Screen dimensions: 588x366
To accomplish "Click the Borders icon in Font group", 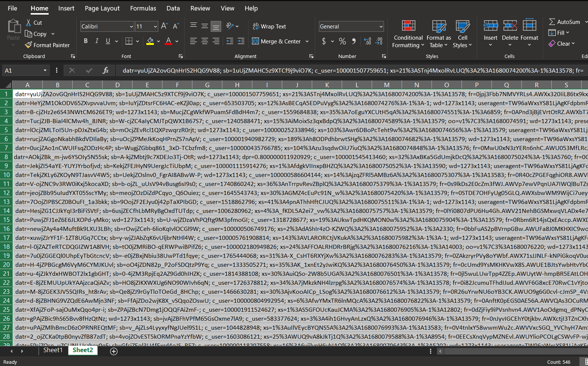I will 129,41.
